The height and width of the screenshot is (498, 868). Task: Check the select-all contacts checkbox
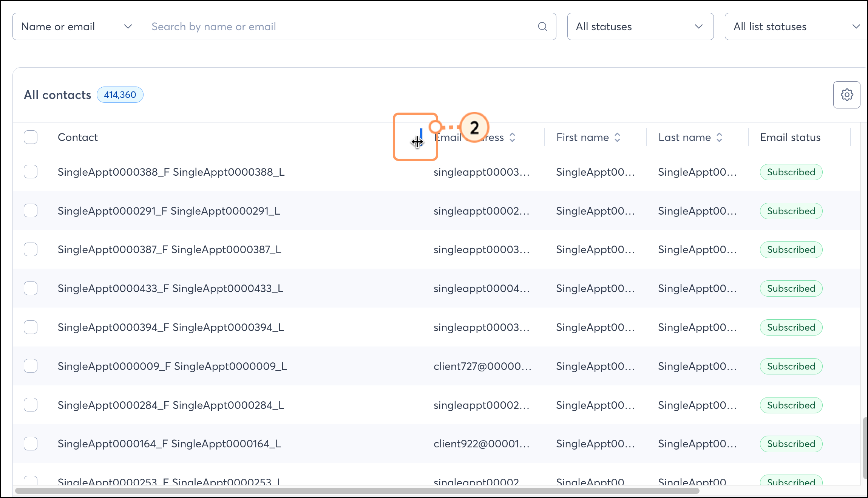[31, 137]
